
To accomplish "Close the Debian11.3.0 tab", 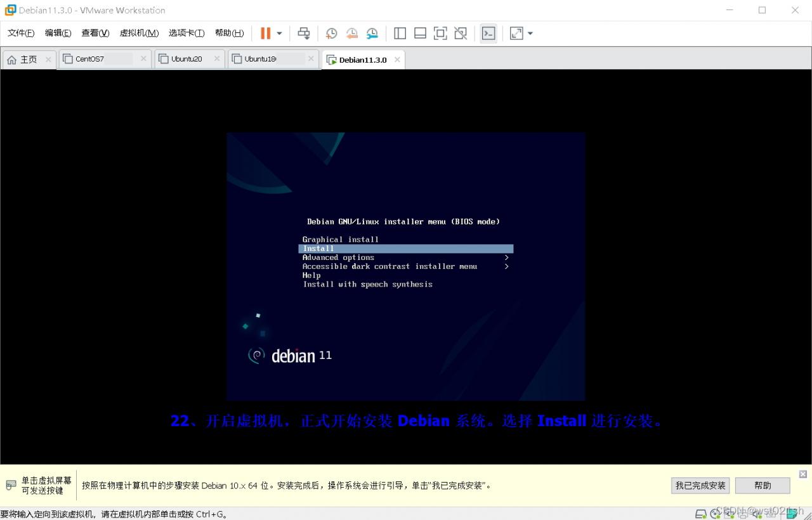I will [x=397, y=60].
